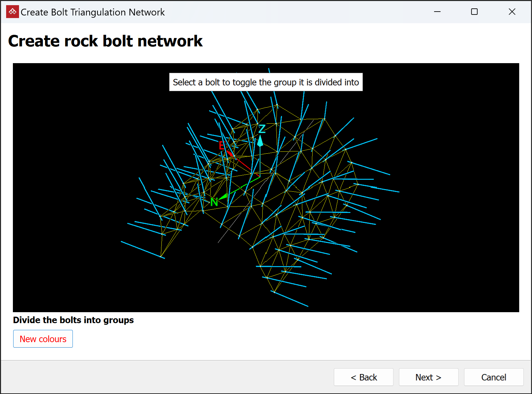532x394 pixels.
Task: Minimize the Create Bolt Triangulation Network window
Action: point(437,12)
